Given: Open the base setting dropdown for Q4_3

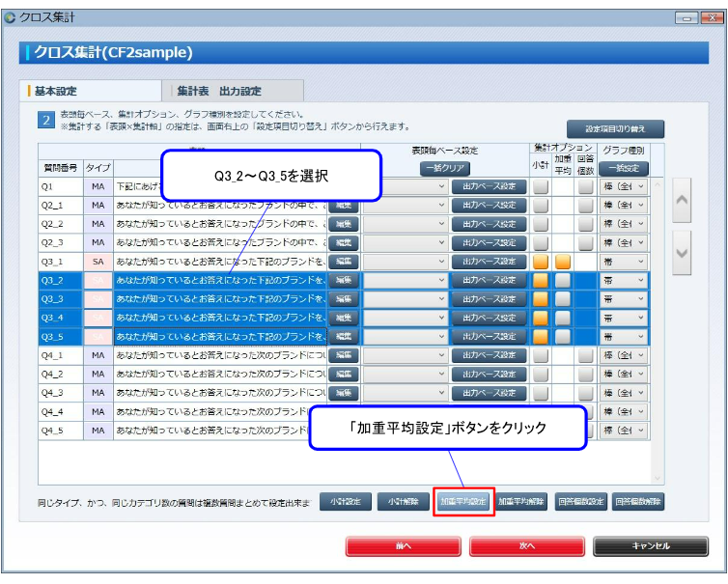Looking at the screenshot, I should [x=405, y=393].
